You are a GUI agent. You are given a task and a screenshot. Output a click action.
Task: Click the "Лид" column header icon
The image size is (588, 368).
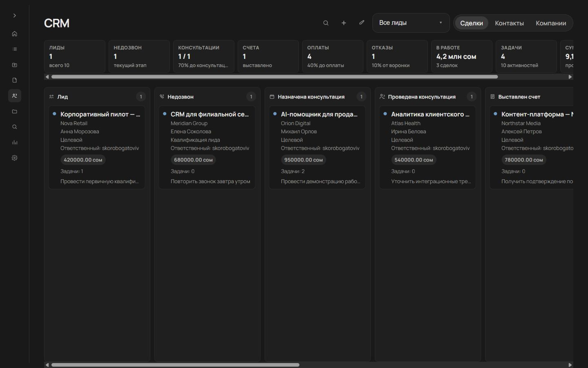pos(51,97)
